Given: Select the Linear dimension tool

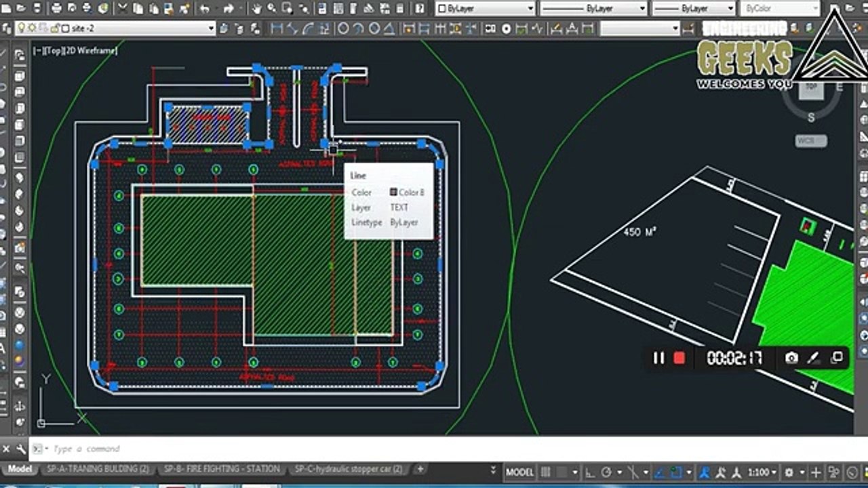Looking at the screenshot, I should (x=277, y=28).
